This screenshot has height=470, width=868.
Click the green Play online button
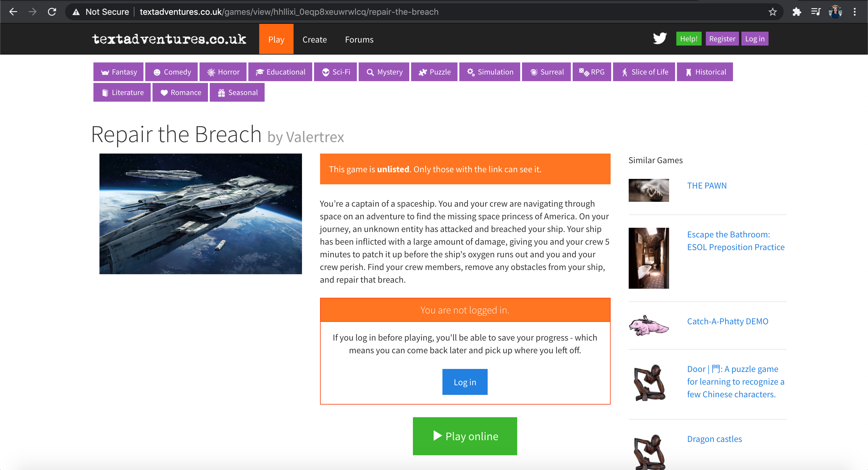[465, 436]
